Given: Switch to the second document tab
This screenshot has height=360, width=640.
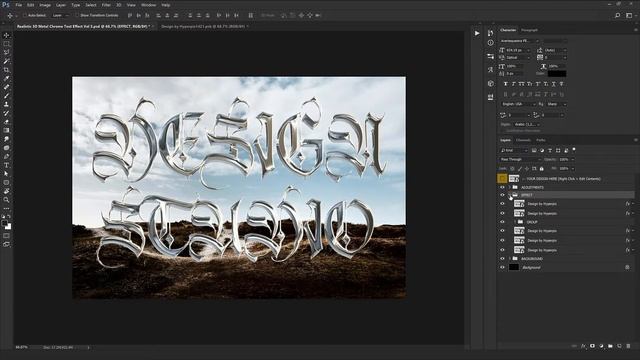Looking at the screenshot, I should pos(203,26).
